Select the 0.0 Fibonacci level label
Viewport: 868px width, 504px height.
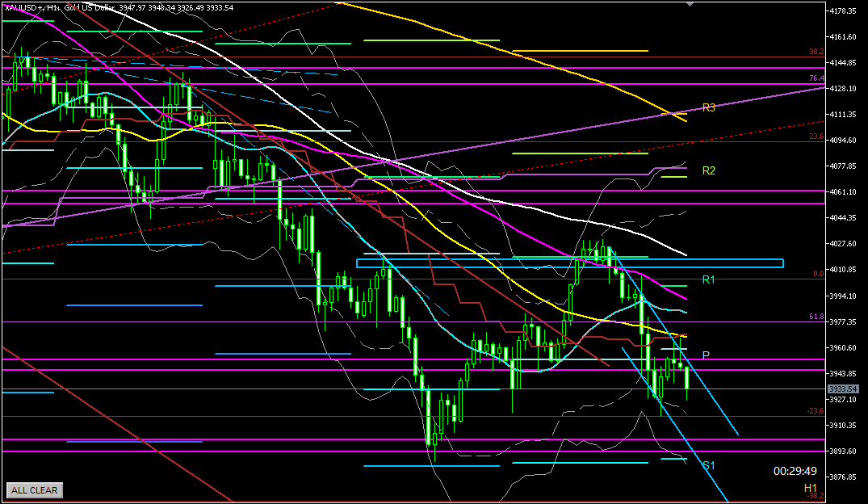coord(817,273)
